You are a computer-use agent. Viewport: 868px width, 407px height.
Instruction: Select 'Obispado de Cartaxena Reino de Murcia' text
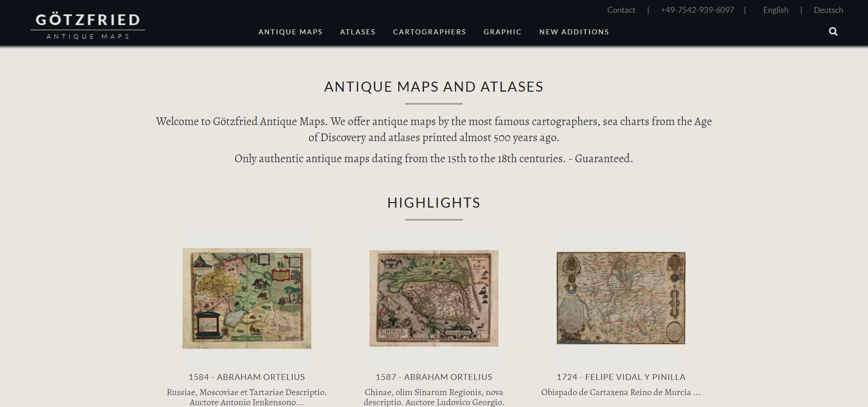pos(621,392)
